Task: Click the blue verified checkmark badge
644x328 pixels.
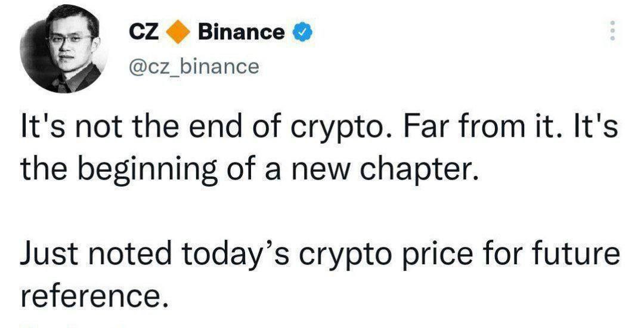Action: pos(302,32)
